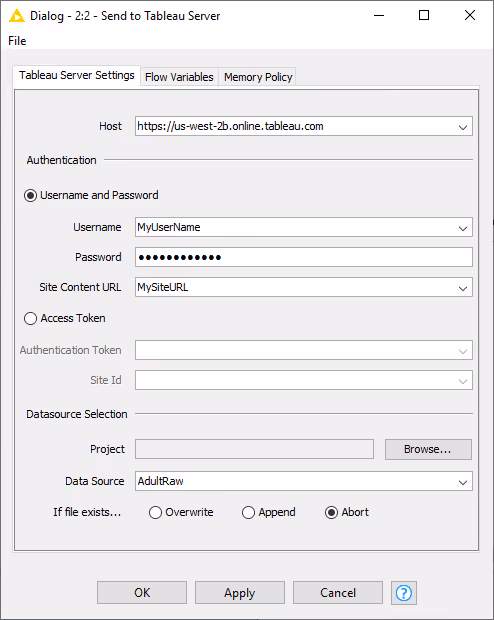Select the Abort radio option
This screenshot has height=620, width=494.
(x=331, y=512)
